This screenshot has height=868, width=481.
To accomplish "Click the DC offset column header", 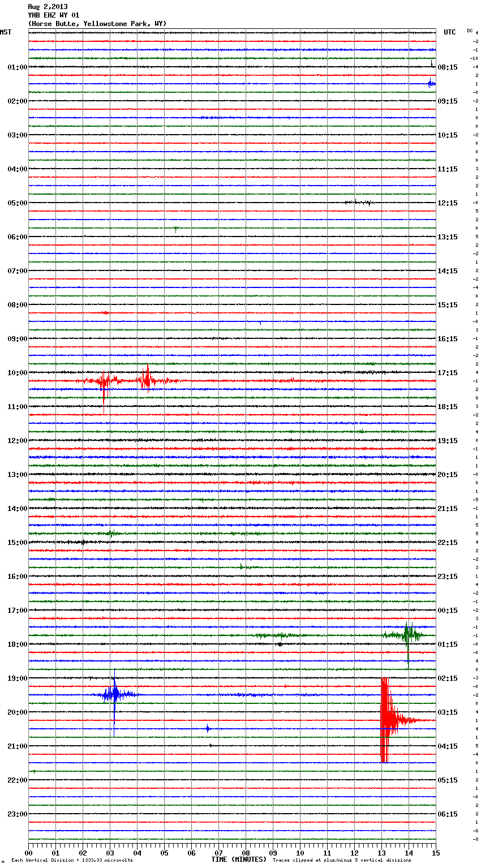I will click(x=470, y=31).
